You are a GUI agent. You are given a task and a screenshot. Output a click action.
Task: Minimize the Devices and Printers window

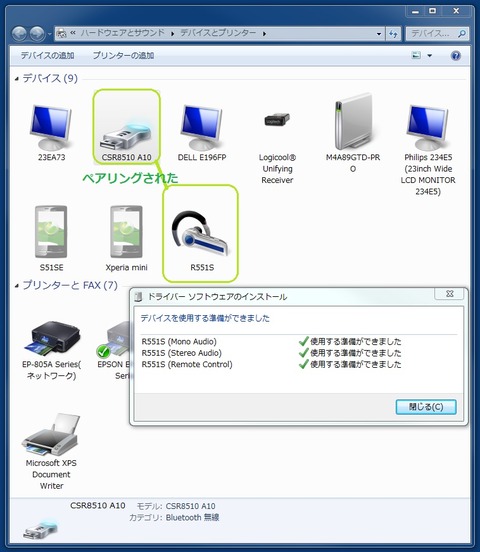[x=416, y=11]
